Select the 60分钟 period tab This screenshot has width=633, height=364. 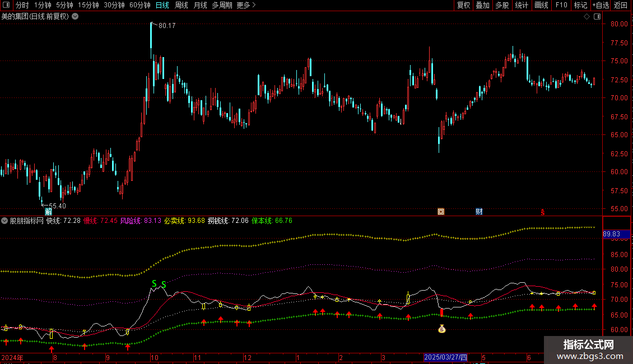(140, 5)
